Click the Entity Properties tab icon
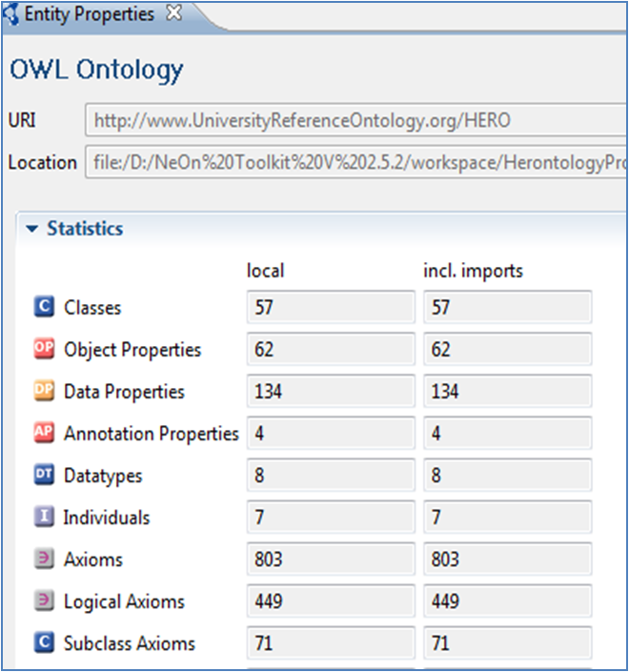This screenshot has width=629, height=672. click(10, 14)
